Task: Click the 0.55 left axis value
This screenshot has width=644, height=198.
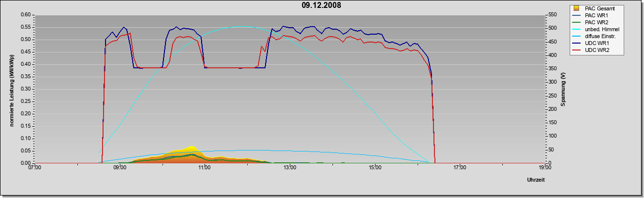Action: (26, 27)
